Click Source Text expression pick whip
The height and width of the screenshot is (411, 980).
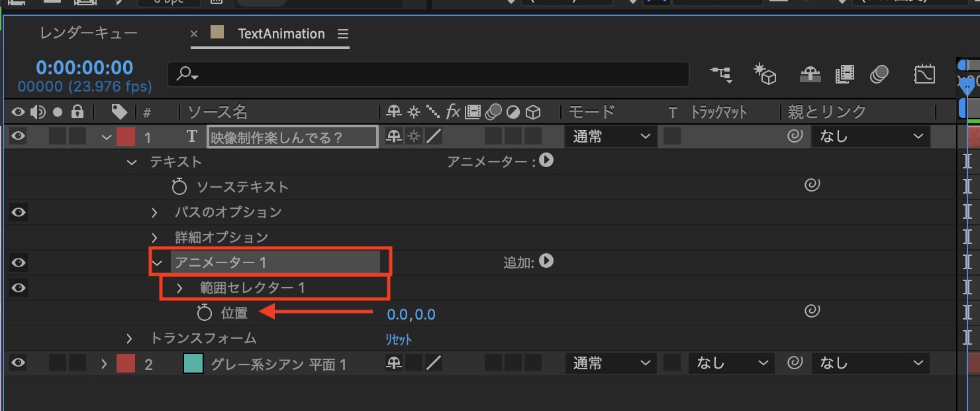tap(812, 186)
